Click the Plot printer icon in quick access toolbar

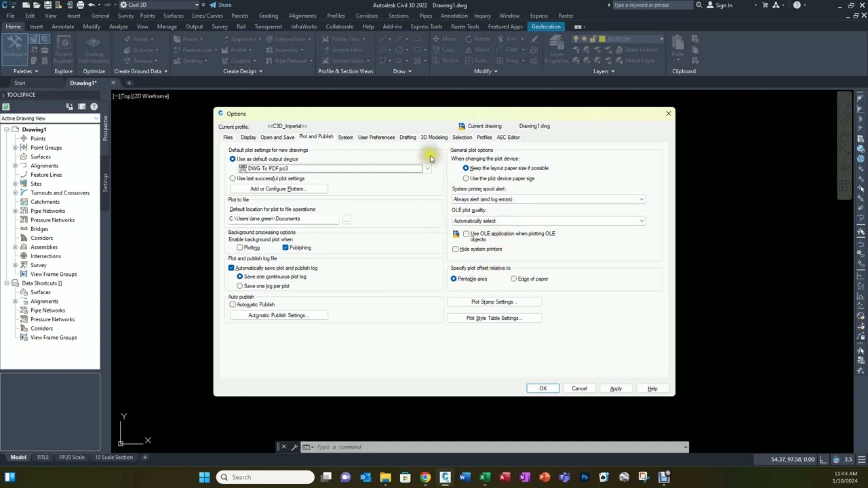tap(80, 5)
